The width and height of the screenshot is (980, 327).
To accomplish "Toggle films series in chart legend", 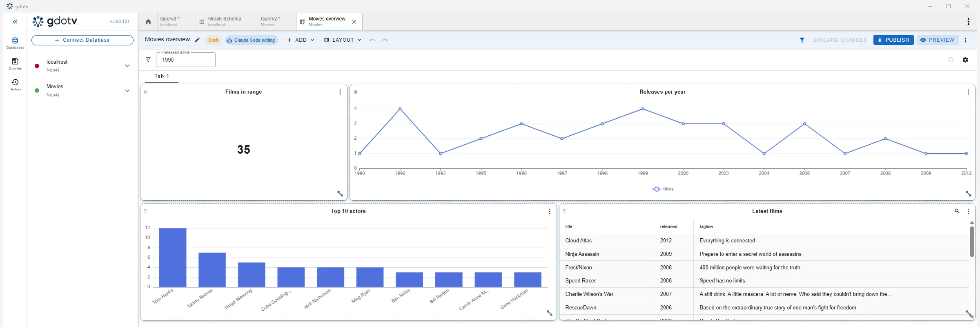I will pos(663,189).
